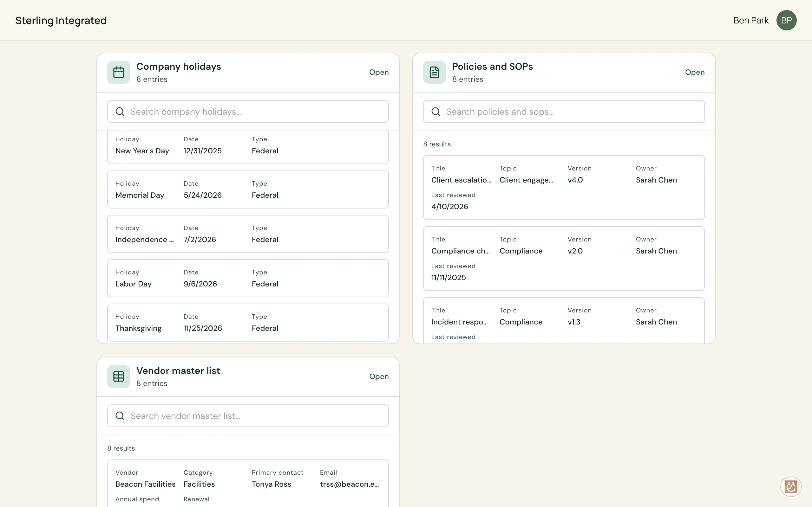
Task: Focus the Search policies and sops field
Action: pyautogui.click(x=564, y=112)
